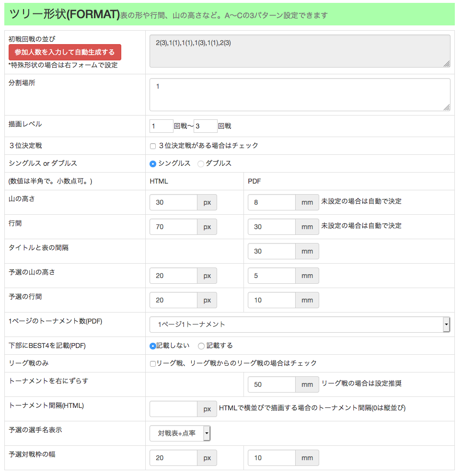Open the 1ページ1トーナメント dropdown

[300, 325]
